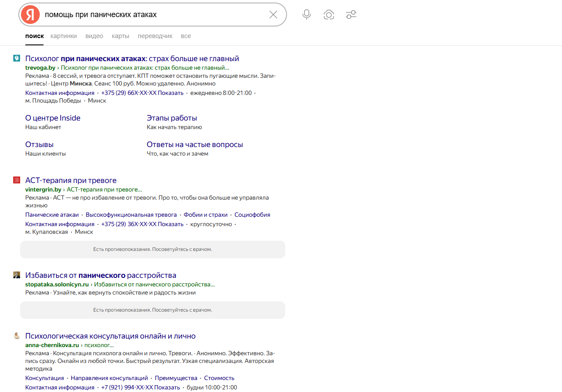
Task: Select the «поиск» tab
Action: pyautogui.click(x=34, y=36)
